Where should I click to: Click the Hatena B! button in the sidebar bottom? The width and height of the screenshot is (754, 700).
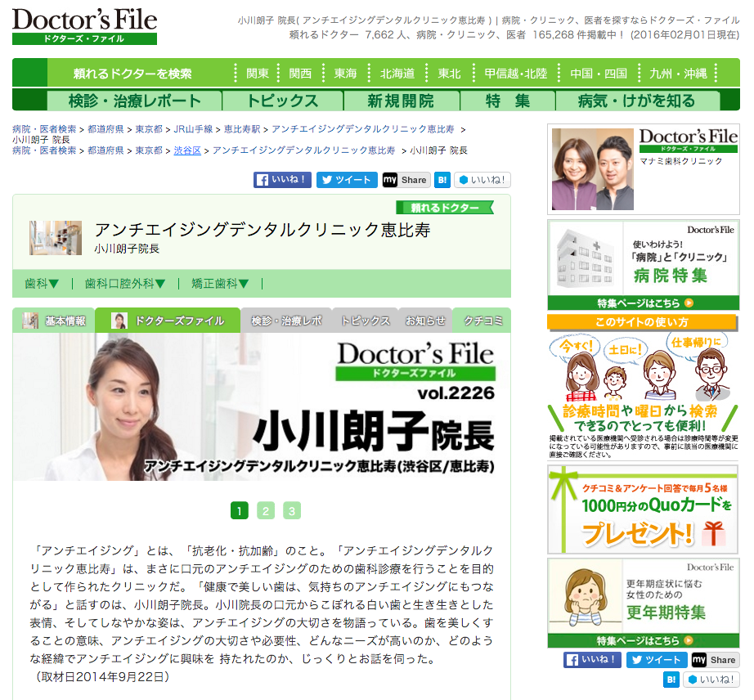pyautogui.click(x=671, y=680)
